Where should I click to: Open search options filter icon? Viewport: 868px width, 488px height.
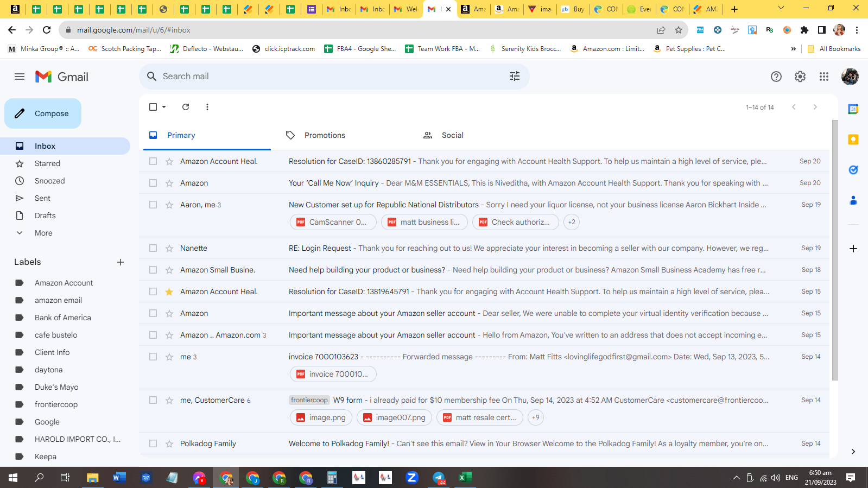coord(515,77)
